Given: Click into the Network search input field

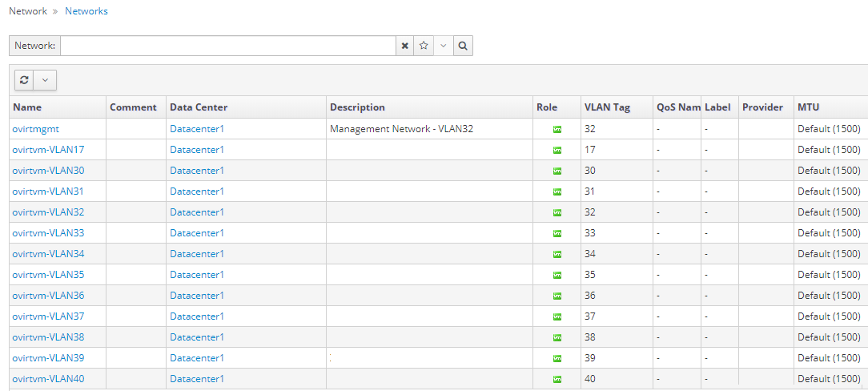Looking at the screenshot, I should (228, 46).
